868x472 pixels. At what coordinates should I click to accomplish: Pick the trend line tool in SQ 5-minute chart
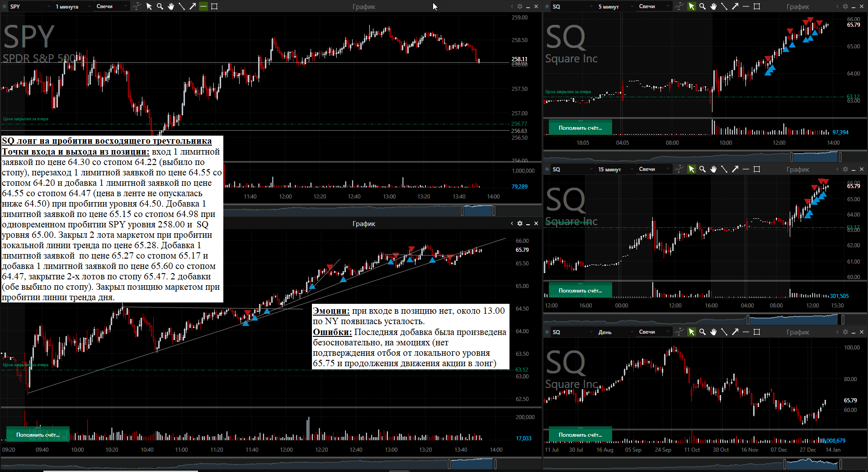coord(724,6)
